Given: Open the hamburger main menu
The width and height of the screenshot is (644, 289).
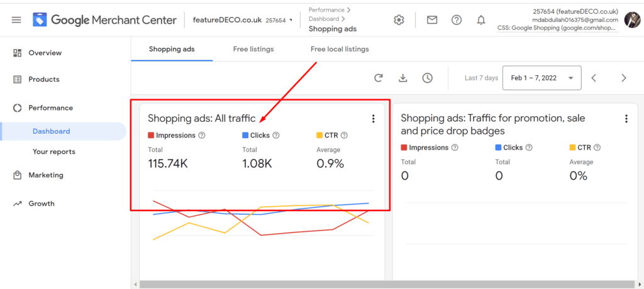Looking at the screenshot, I should 16,19.
